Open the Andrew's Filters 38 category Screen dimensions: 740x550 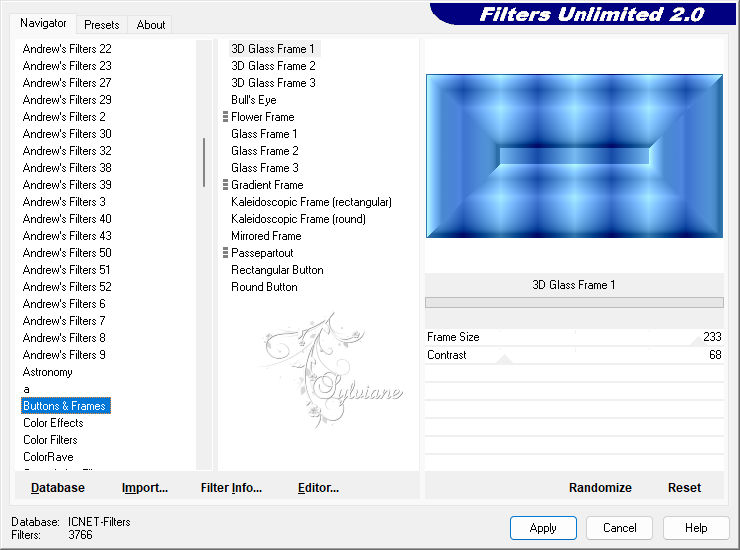coord(67,168)
